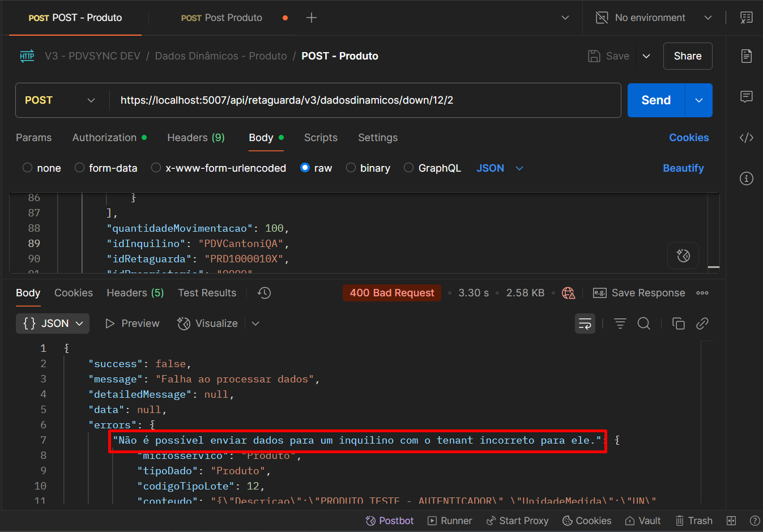Viewport: 763px width, 532px height.
Task: Click the HTTP request type icon in breadcrumb
Action: [x=27, y=56]
